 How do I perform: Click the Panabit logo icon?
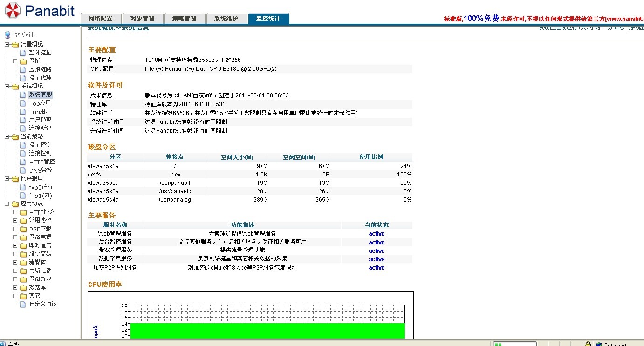12,11
